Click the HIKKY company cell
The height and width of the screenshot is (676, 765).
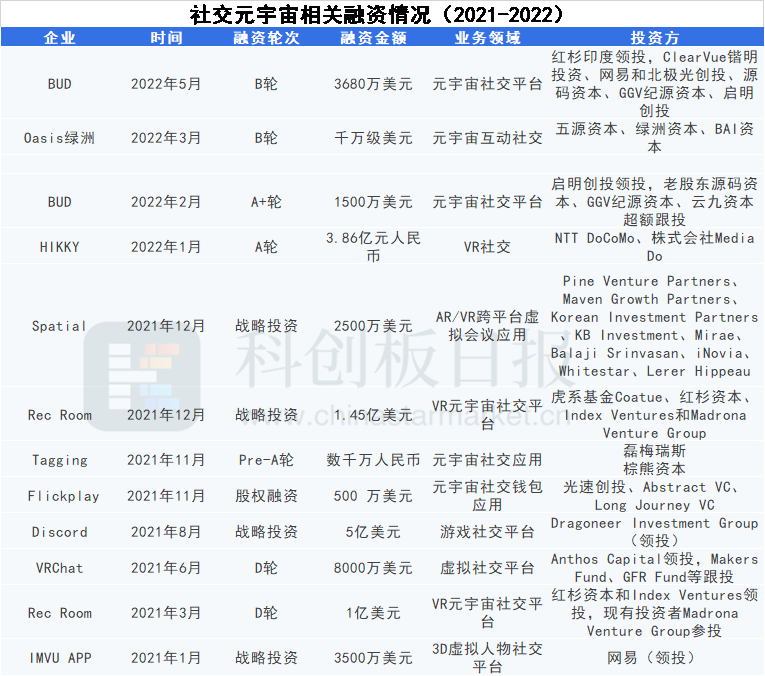click(60, 247)
